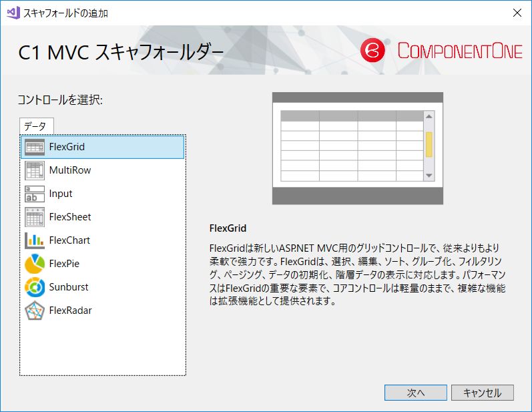Screen dimensions: 532x412
Task: Click the C1 MVC スキャフォールダー heading
Action: coord(121,52)
